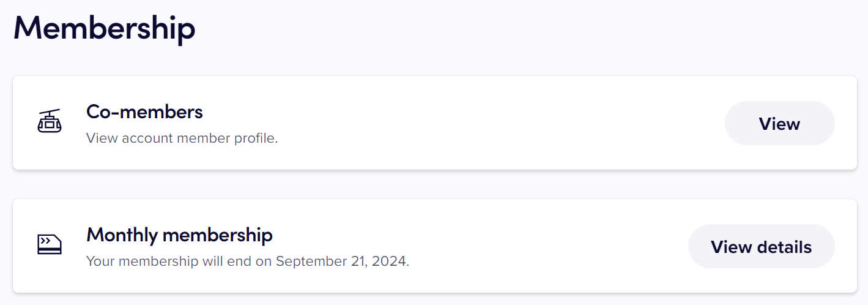Click the "View account member profile" description

coord(182,138)
